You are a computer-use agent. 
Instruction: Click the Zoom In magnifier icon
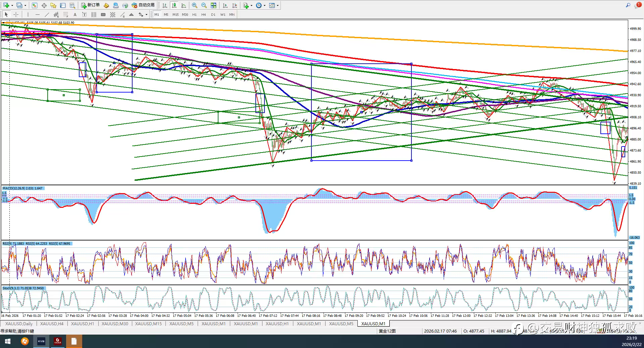click(194, 5)
